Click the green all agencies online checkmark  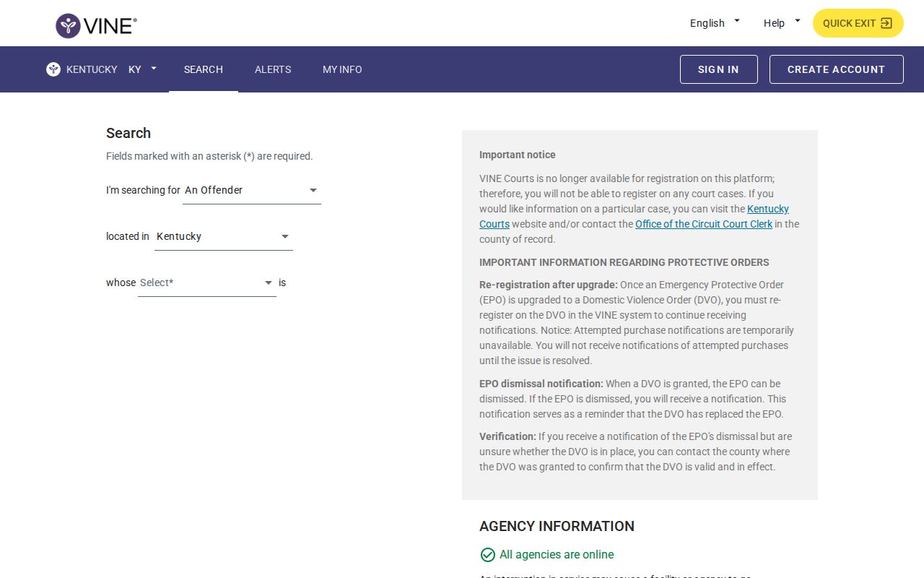tap(487, 555)
